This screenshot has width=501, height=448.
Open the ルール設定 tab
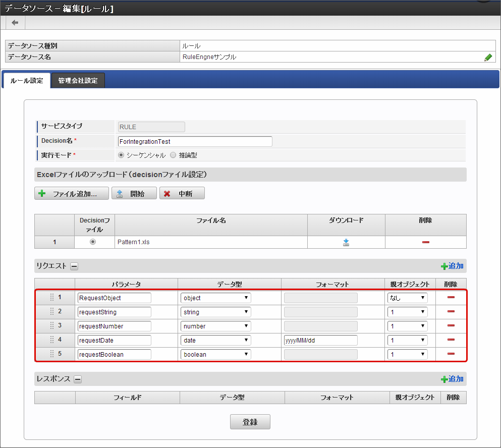[x=27, y=81]
